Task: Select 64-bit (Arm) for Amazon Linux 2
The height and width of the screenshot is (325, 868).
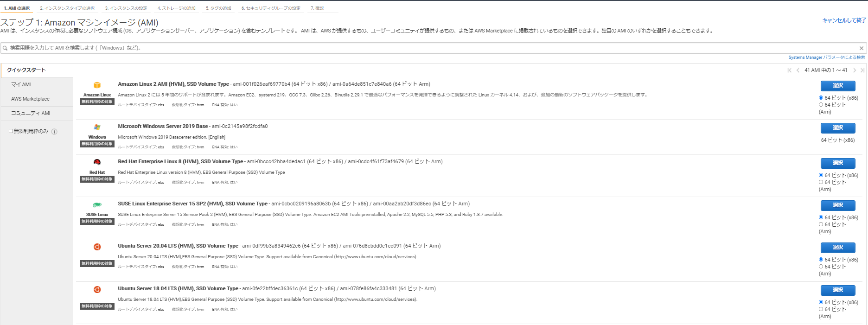Action: (x=821, y=105)
